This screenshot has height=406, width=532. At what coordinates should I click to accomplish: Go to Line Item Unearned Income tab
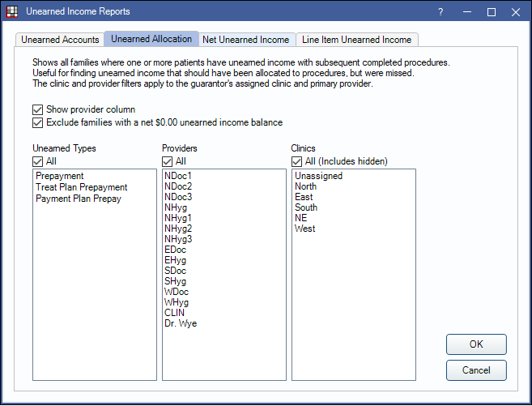click(x=356, y=40)
